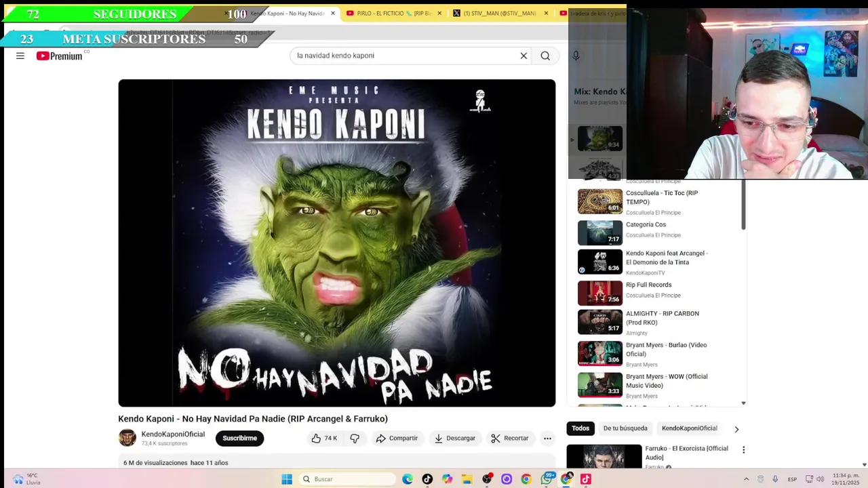Select the Todos filter chip

tap(580, 428)
